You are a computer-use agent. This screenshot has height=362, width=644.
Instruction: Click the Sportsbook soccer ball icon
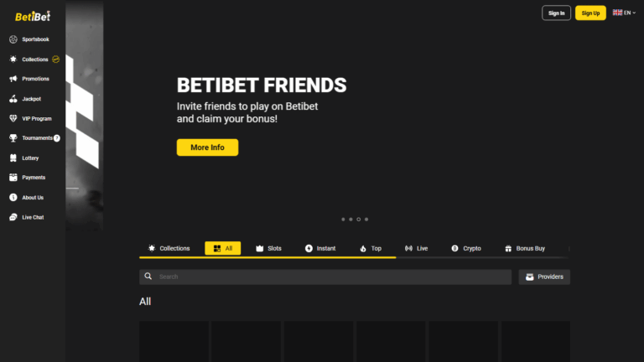click(13, 39)
